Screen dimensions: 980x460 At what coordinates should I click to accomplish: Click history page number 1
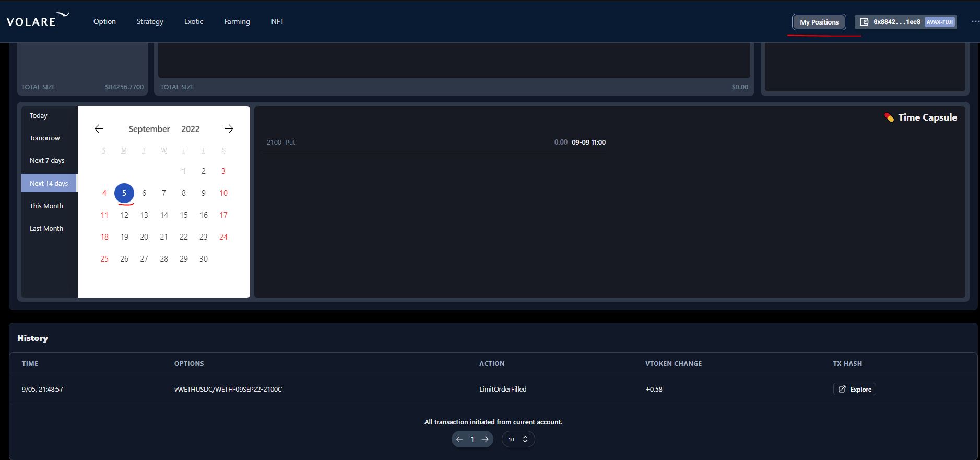coord(472,440)
